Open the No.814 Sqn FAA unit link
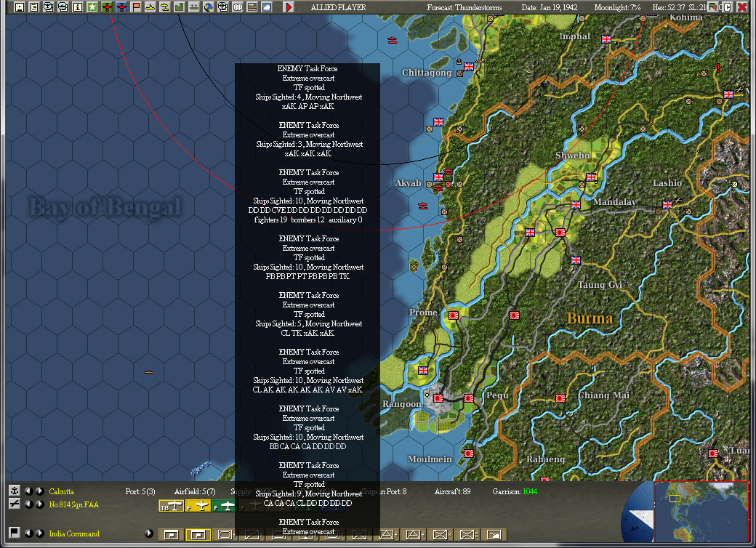Image resolution: width=756 pixels, height=548 pixels. click(x=73, y=504)
